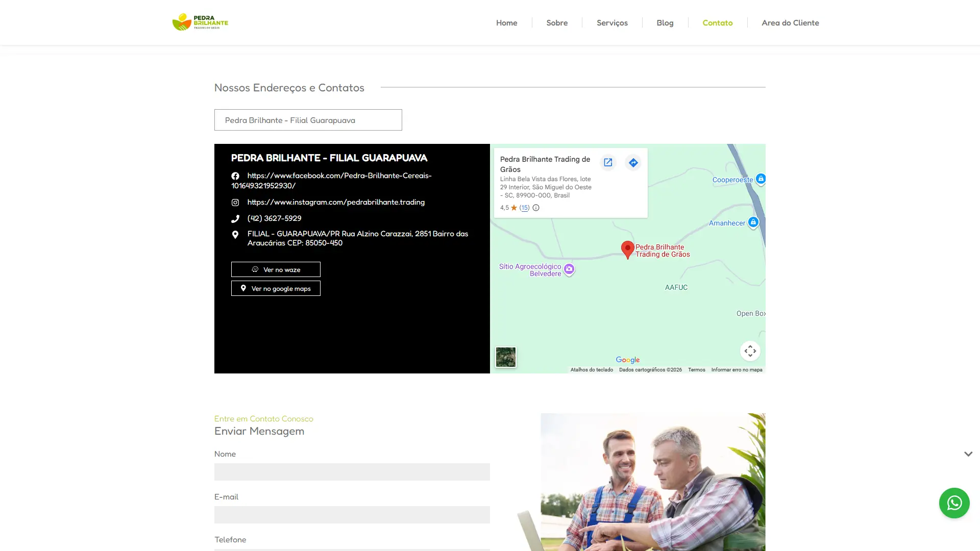Open the WhatsApp chat button
The height and width of the screenshot is (551, 980).
[954, 503]
